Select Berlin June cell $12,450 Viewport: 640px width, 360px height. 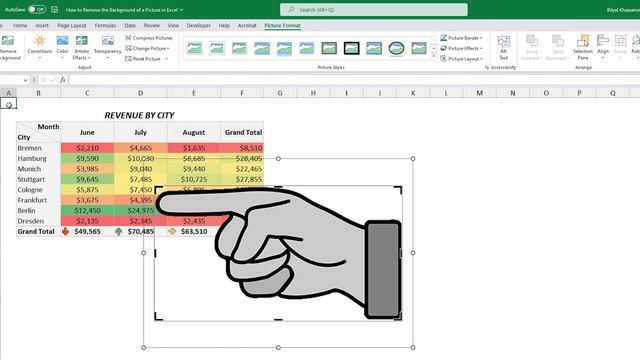(x=87, y=211)
